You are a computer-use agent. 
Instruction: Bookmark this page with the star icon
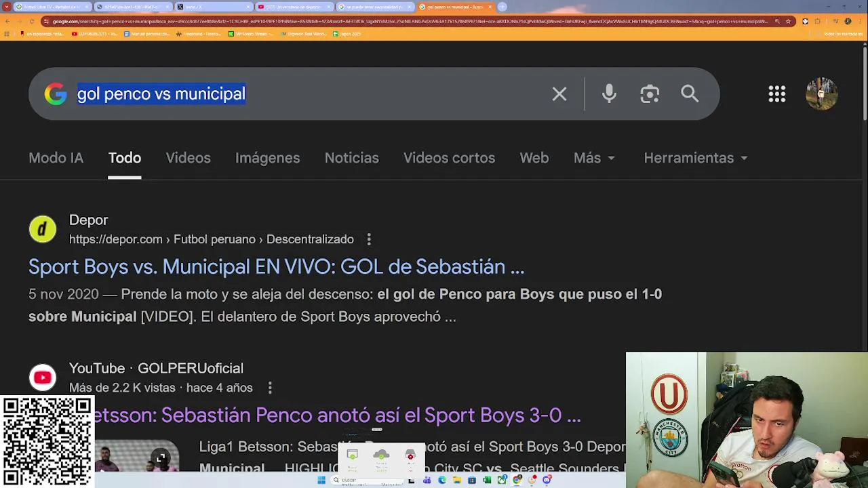point(788,21)
